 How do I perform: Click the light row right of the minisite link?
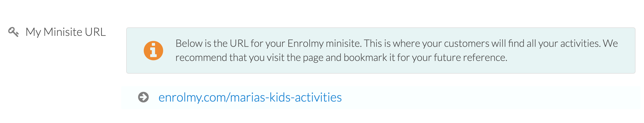point(490,98)
